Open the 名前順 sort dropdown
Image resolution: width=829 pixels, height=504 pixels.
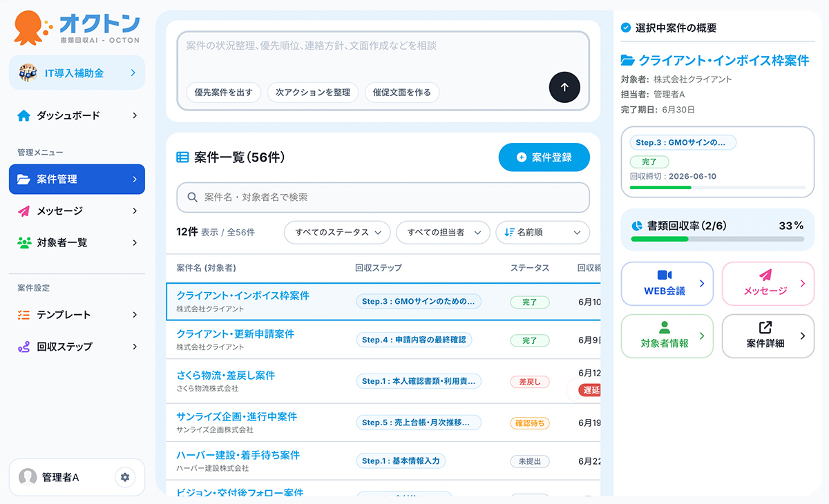543,233
